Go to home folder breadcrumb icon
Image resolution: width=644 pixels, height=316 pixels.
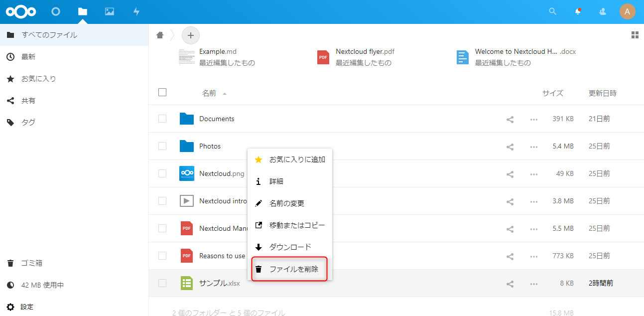(160, 35)
